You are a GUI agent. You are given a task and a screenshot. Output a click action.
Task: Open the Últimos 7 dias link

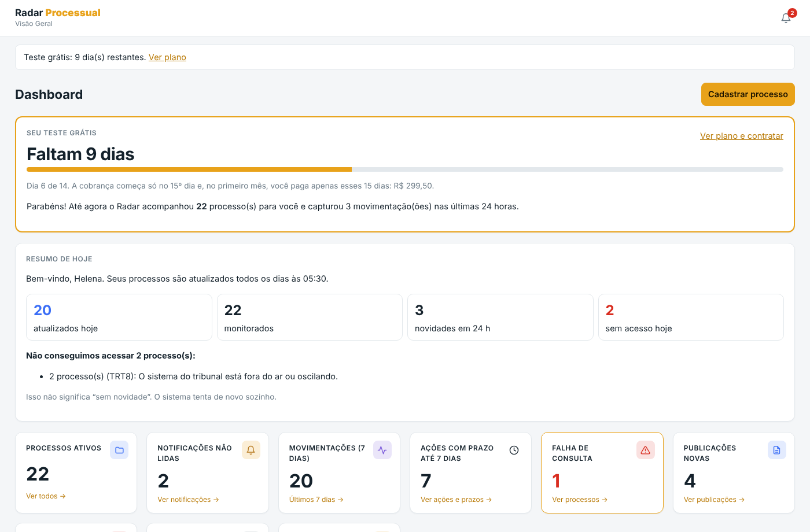(316, 500)
